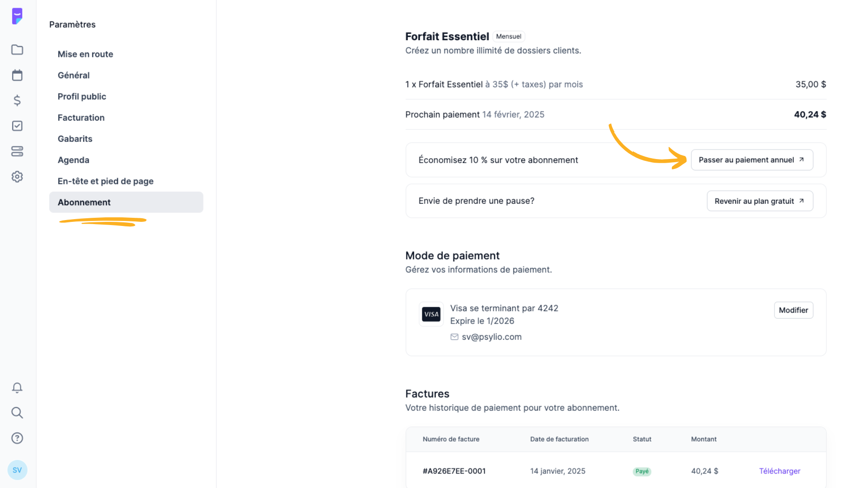The height and width of the screenshot is (488, 868).
Task: Open the help question mark icon
Action: (17, 438)
